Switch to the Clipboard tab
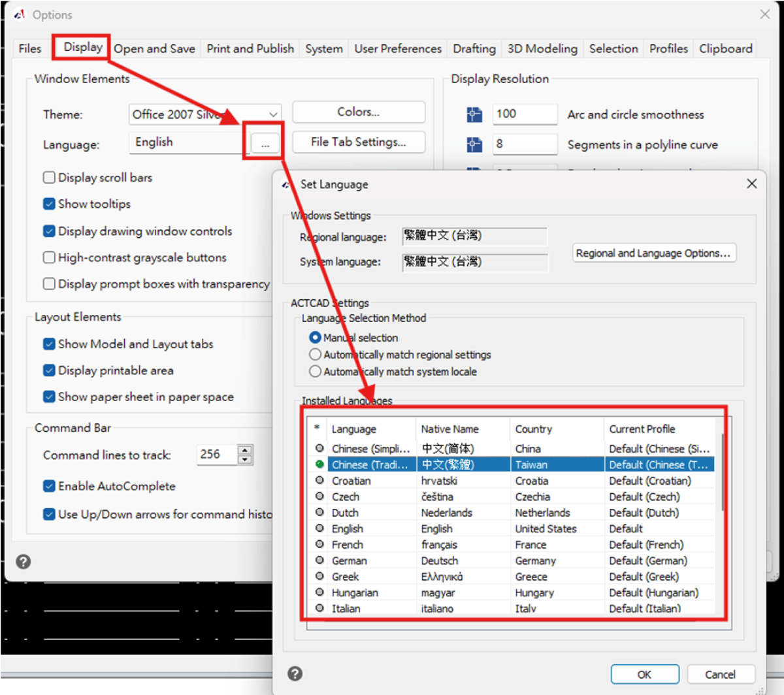This screenshot has width=784, height=695. (x=725, y=48)
